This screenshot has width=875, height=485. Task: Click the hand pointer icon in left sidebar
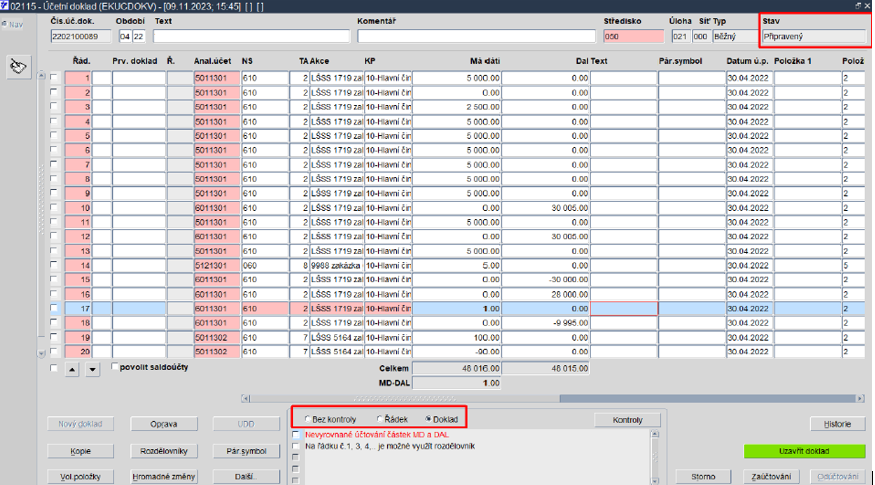pos(18,67)
